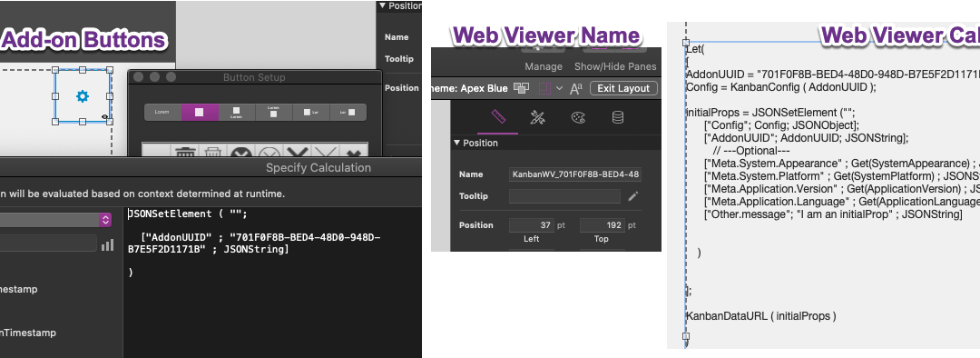Collapse the Position section in Web Viewer inspector
980x358 pixels.
click(x=456, y=143)
